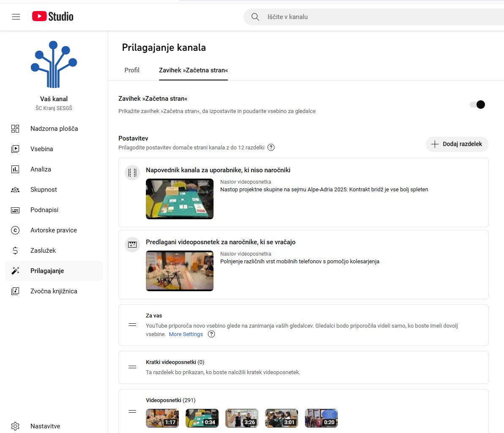This screenshot has height=433, width=504.
Task: Click the YouTube Studio logo
Action: (x=53, y=17)
